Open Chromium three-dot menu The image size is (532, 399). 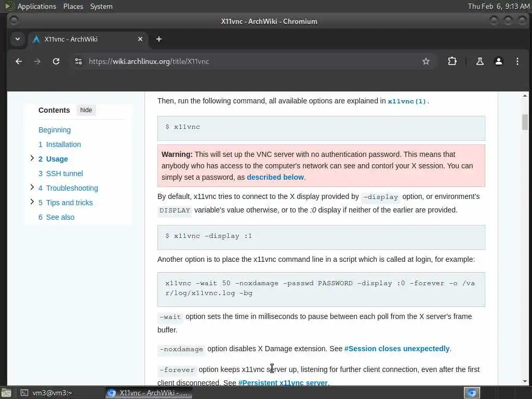pyautogui.click(x=517, y=61)
